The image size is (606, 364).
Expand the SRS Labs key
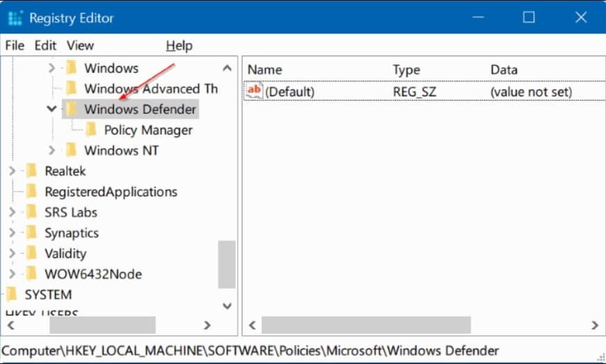(x=12, y=212)
